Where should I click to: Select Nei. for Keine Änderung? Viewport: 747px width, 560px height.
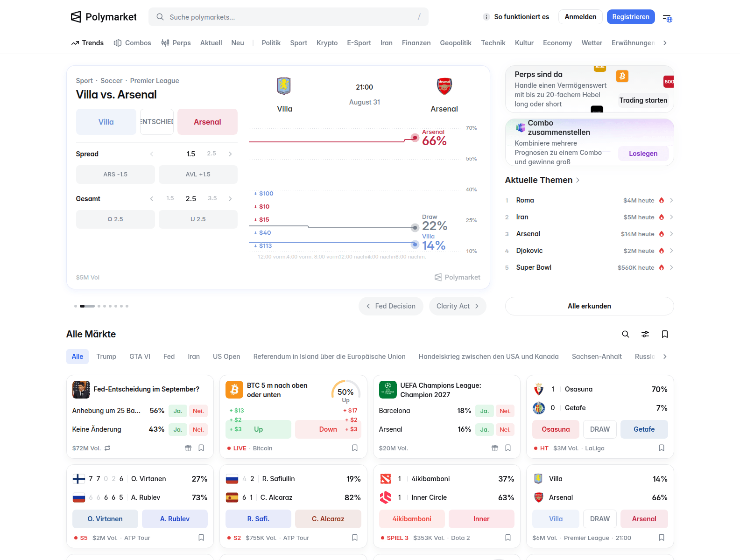198,430
